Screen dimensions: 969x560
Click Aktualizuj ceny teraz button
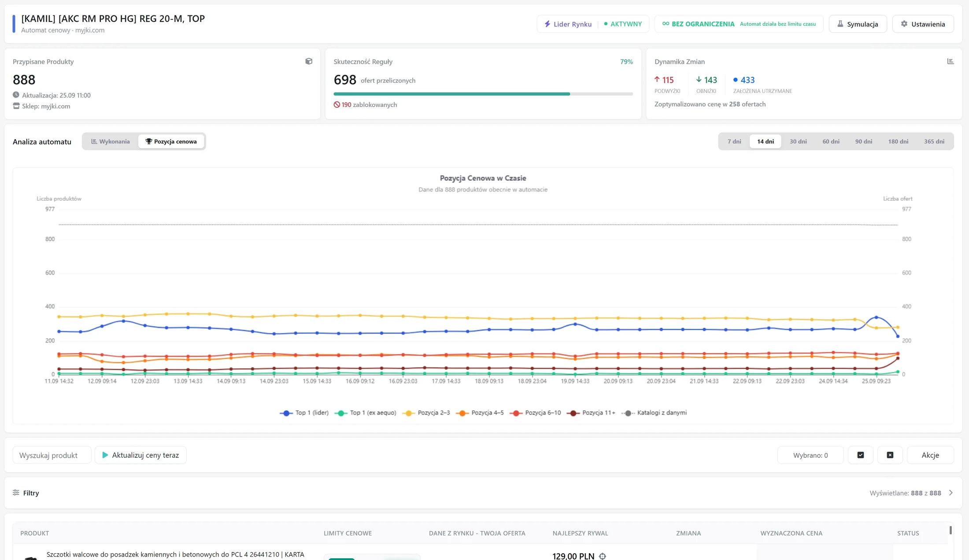(141, 455)
